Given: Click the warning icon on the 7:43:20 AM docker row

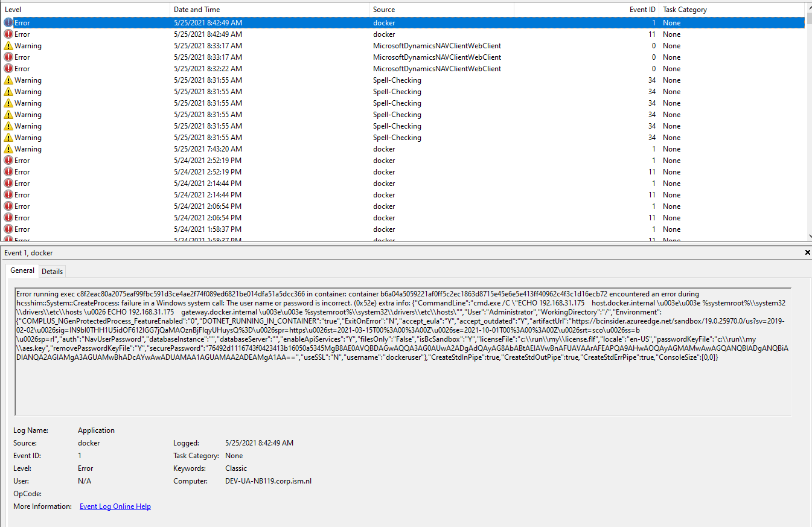Looking at the screenshot, I should (8, 149).
